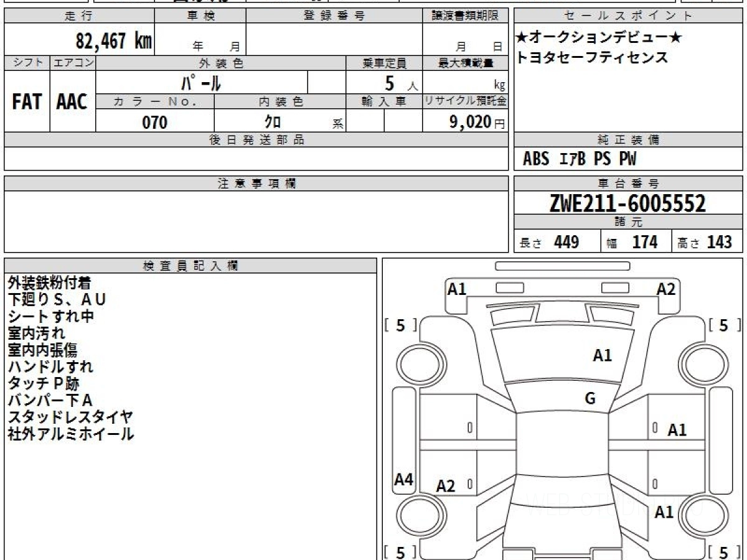The width and height of the screenshot is (747, 560).
Task: Select the note 室内内張傷
Action: pyautogui.click(x=42, y=350)
